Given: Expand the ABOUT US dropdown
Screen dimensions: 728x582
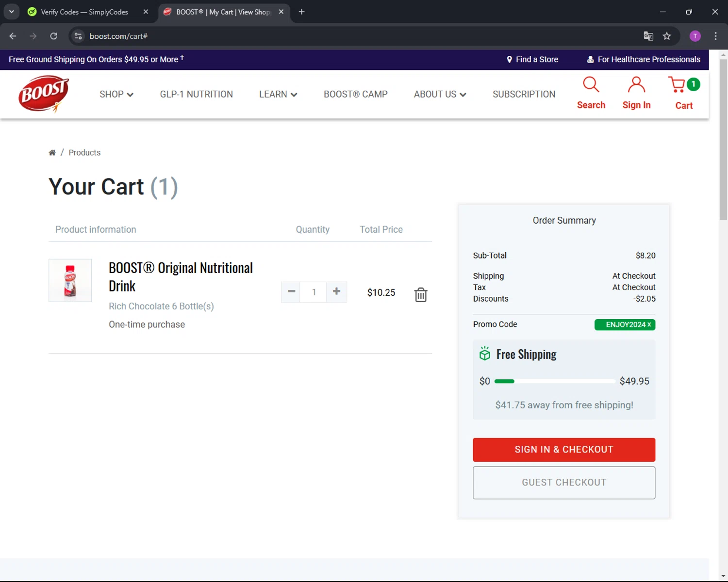Looking at the screenshot, I should tap(440, 94).
